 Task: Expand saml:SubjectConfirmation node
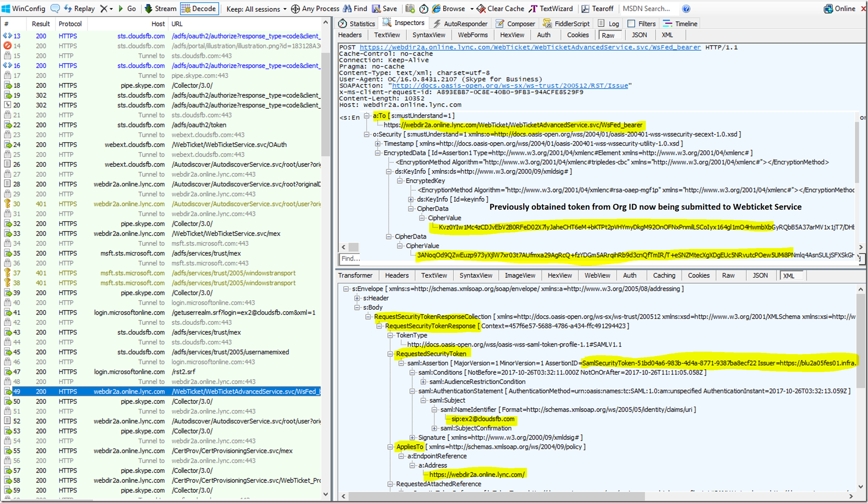434,428
